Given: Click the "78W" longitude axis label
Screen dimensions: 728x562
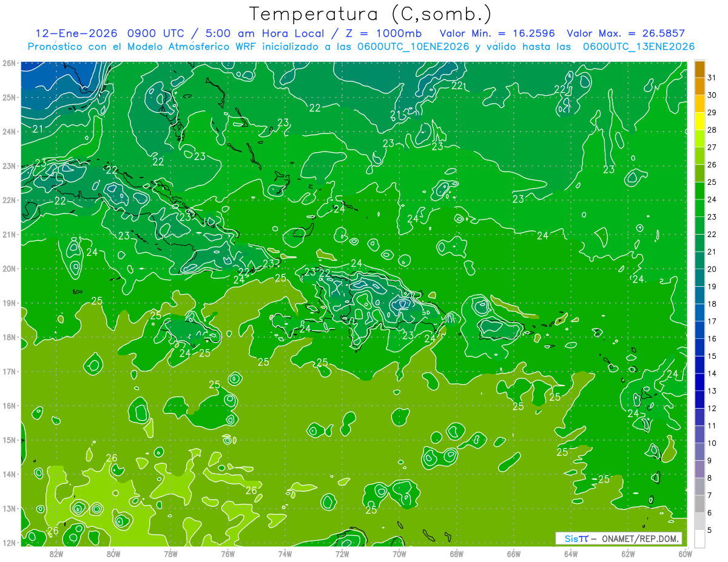Looking at the screenshot, I should point(170,554).
